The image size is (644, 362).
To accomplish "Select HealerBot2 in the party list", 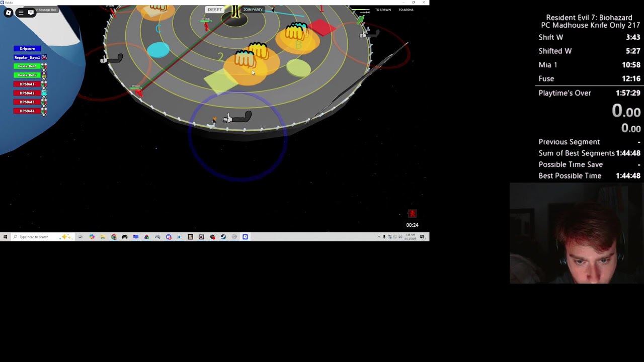I will (x=27, y=75).
